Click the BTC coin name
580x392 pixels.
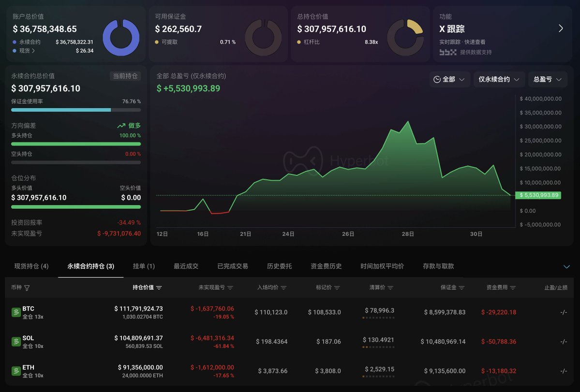coord(28,308)
